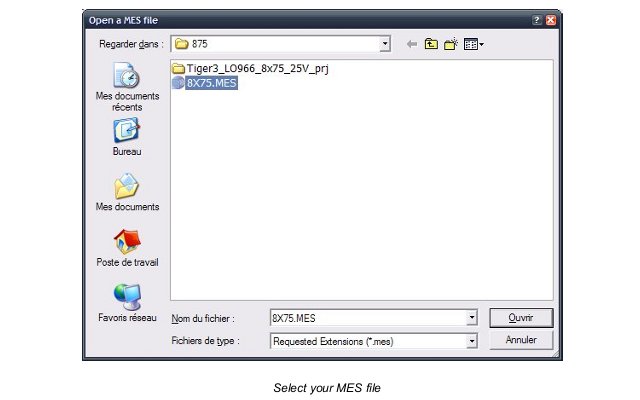This screenshot has height=400, width=640.
Task: Expand the Regarder dans folder dropdown
Action: pos(384,44)
